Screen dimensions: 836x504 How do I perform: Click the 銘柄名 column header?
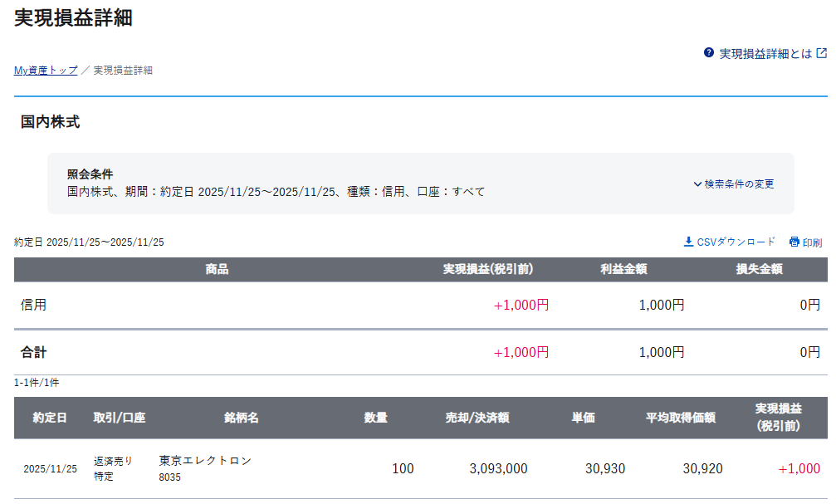coord(242,418)
